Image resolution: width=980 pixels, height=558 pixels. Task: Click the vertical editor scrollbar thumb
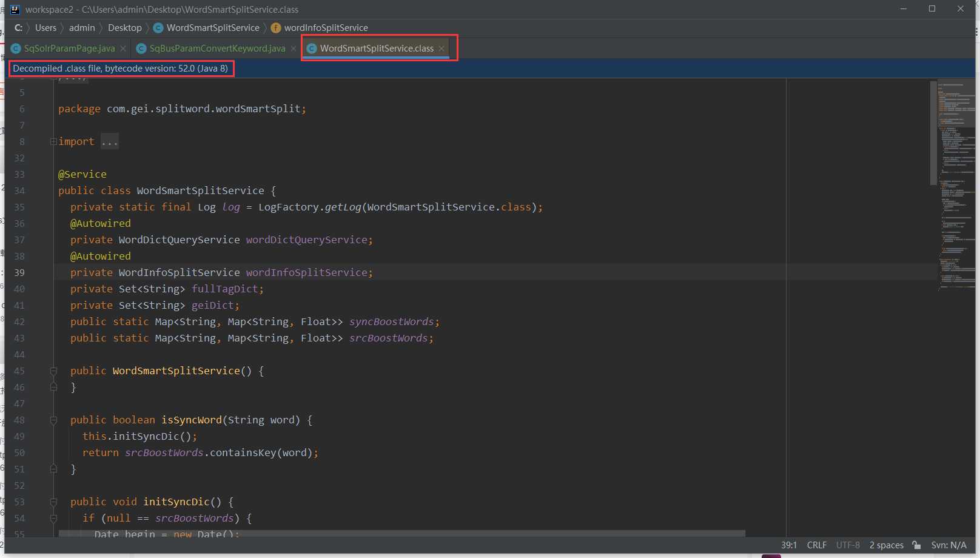[933, 133]
